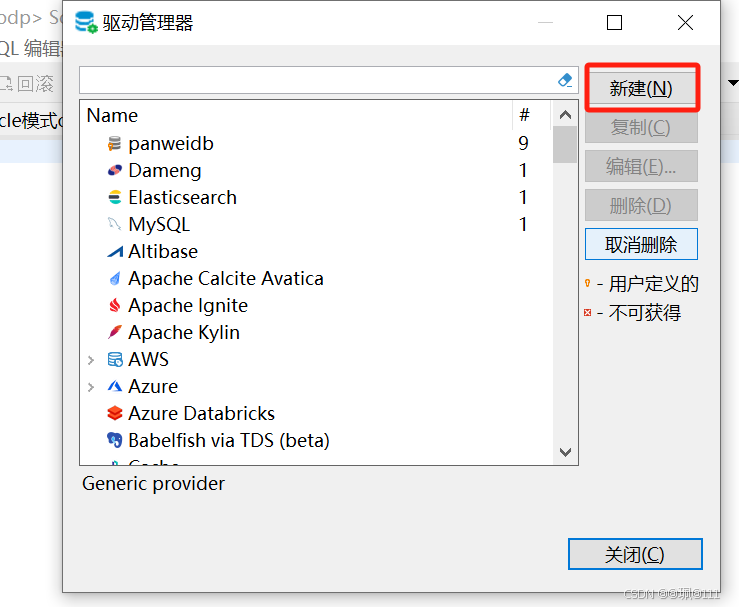Sort by the Name column header
This screenshot has width=739, height=607.
[296, 115]
